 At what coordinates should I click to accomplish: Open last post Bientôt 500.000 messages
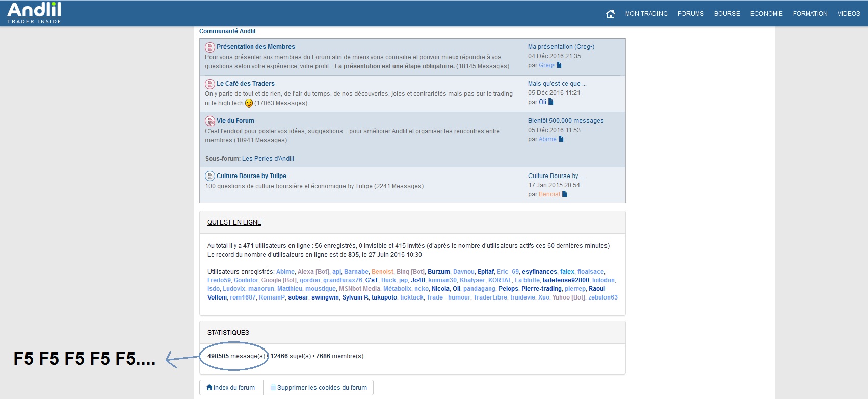pos(566,121)
